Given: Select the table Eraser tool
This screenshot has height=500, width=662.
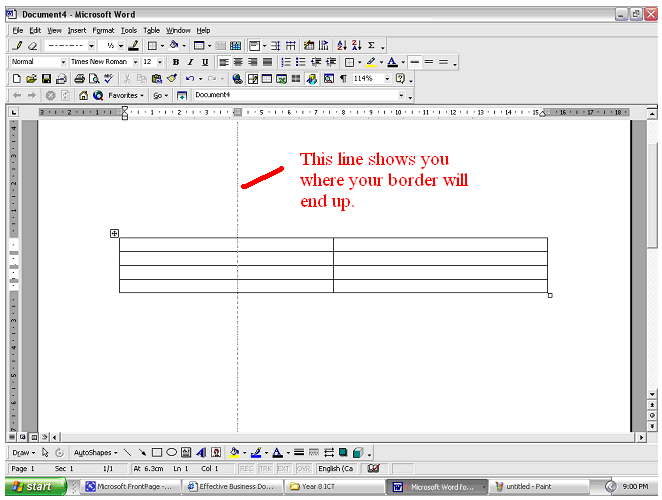Looking at the screenshot, I should [32, 45].
